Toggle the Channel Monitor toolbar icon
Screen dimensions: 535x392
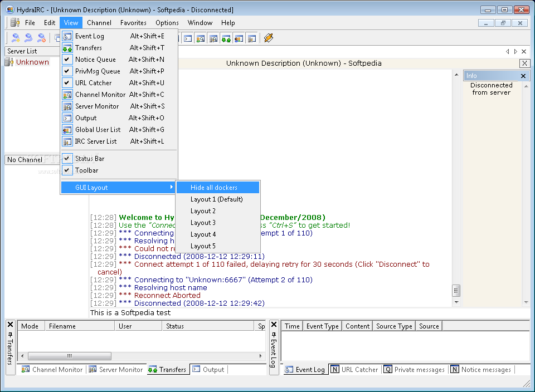click(201, 38)
